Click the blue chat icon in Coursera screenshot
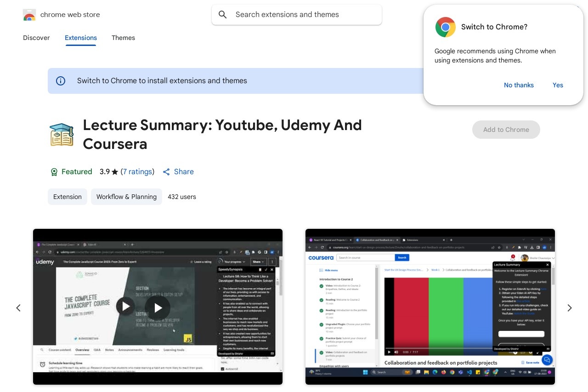 (547, 360)
